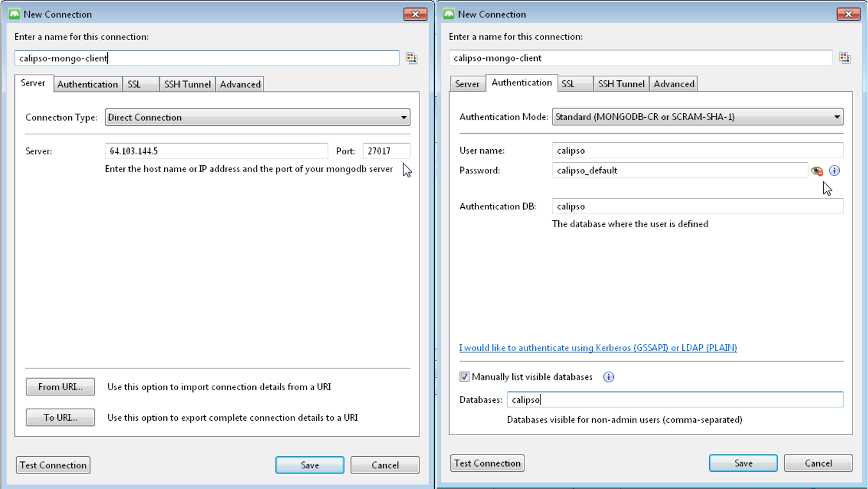868x489 pixels.
Task: Toggle password visibility eye icon
Action: 817,171
